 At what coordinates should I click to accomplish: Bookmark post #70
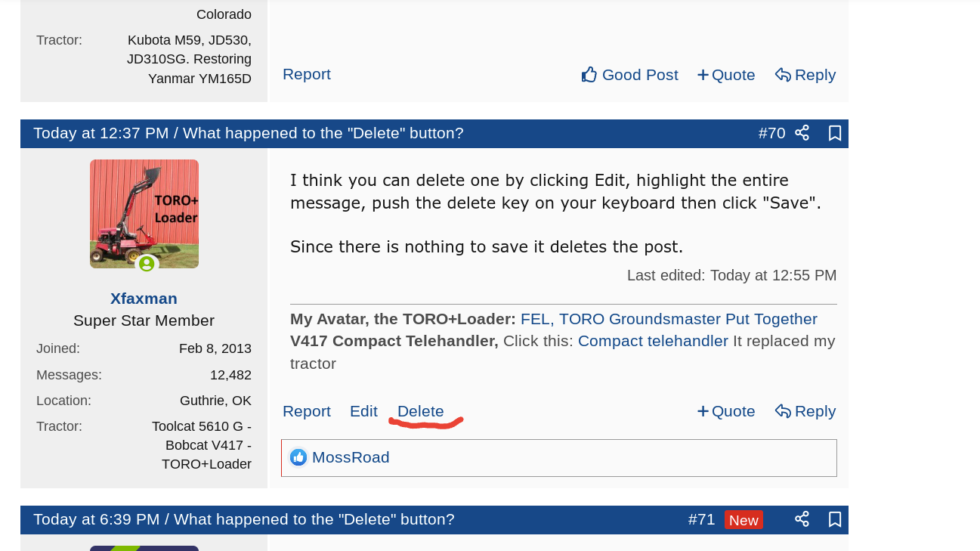point(835,133)
